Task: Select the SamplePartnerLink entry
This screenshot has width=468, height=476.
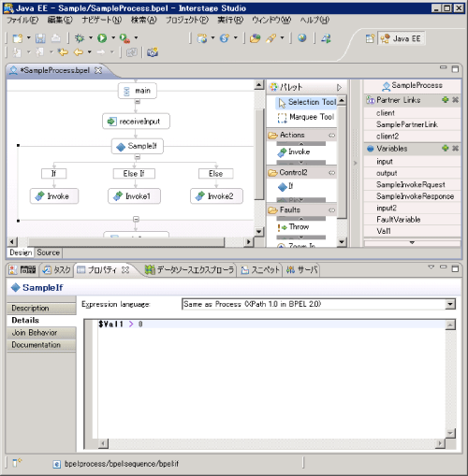Action: click(412, 124)
